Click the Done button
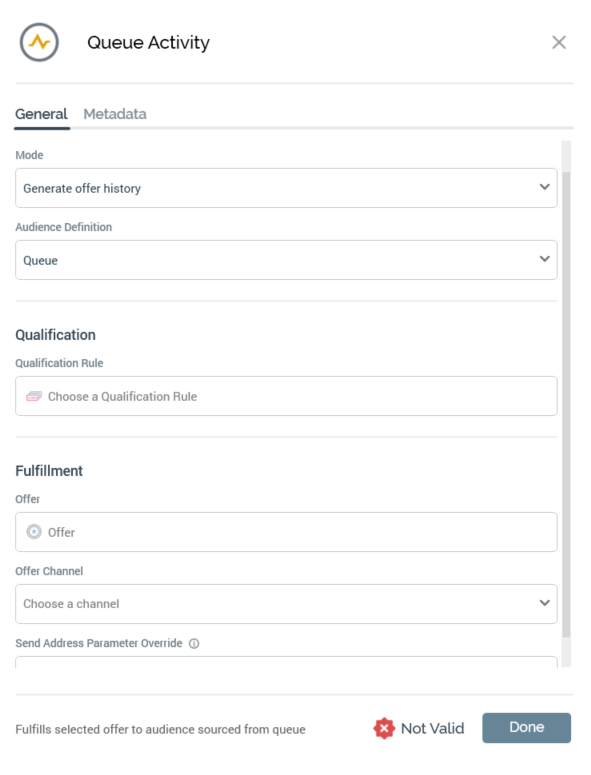Viewport: 591px width, 775px height. tap(526, 728)
